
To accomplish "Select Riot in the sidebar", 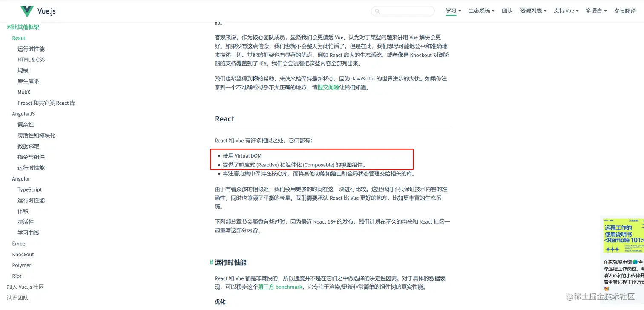I will coord(17,276).
